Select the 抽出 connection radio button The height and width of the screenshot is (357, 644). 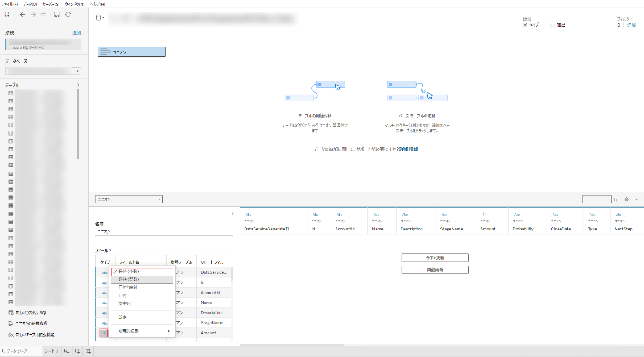click(x=553, y=25)
